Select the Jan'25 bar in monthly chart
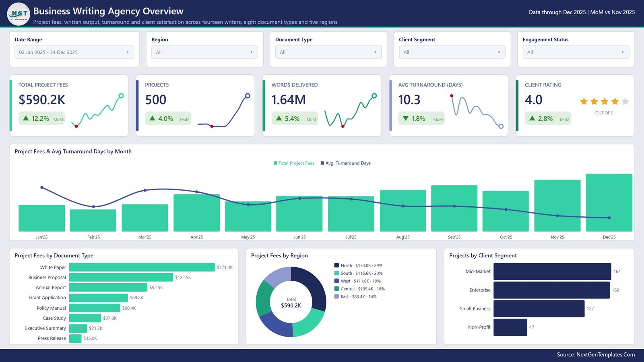The height and width of the screenshot is (362, 644). click(x=41, y=218)
